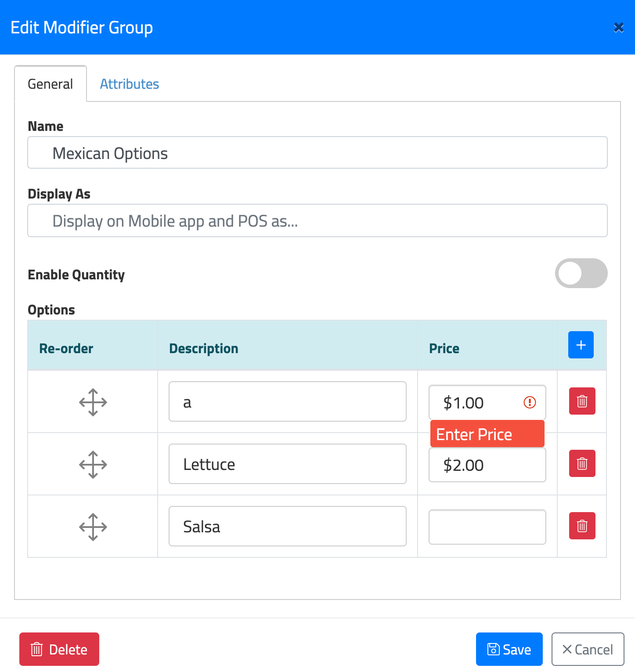Close the Edit Modifier Group dialog
Viewport: 635px width, 672px height.
(619, 28)
